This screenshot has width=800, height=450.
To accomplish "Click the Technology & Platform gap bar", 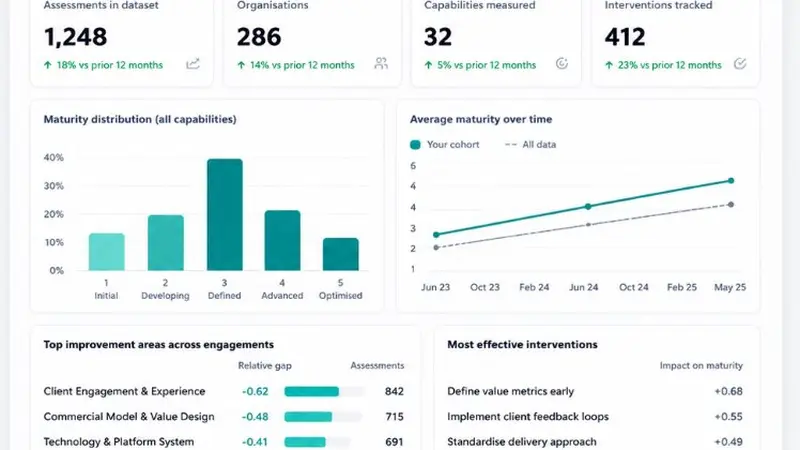I will pos(305,442).
